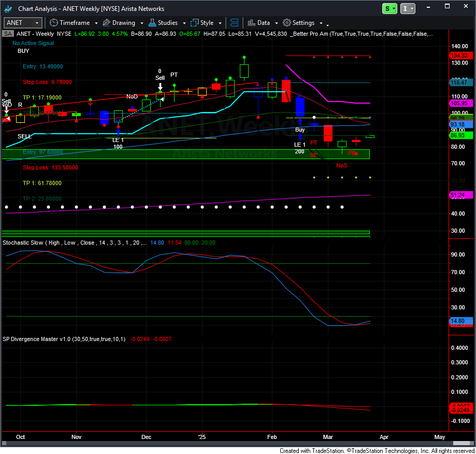Click the Feb label on time axis

(x=272, y=437)
